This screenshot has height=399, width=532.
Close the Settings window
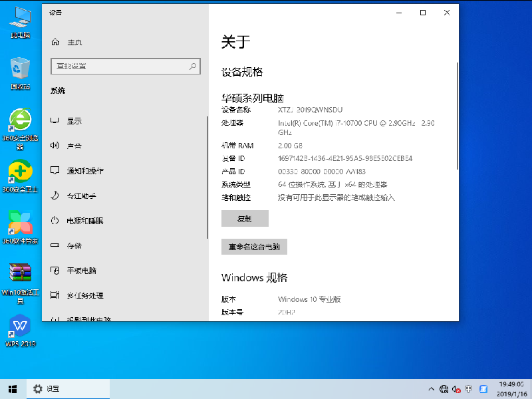click(x=447, y=13)
